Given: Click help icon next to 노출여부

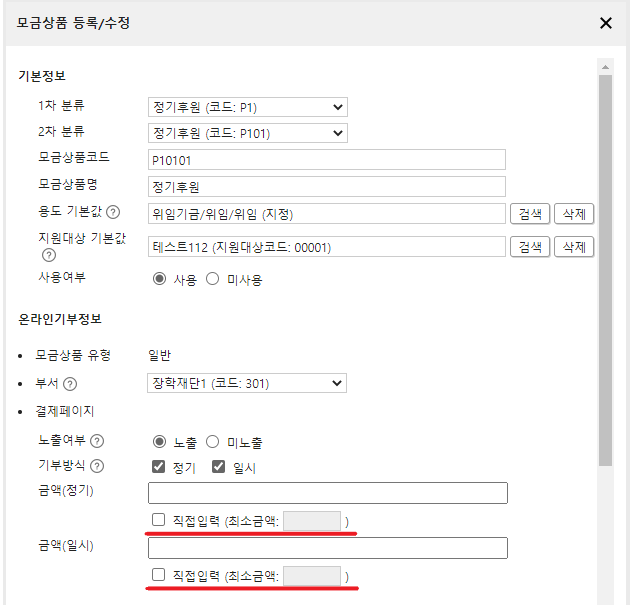Looking at the screenshot, I should [95, 441].
